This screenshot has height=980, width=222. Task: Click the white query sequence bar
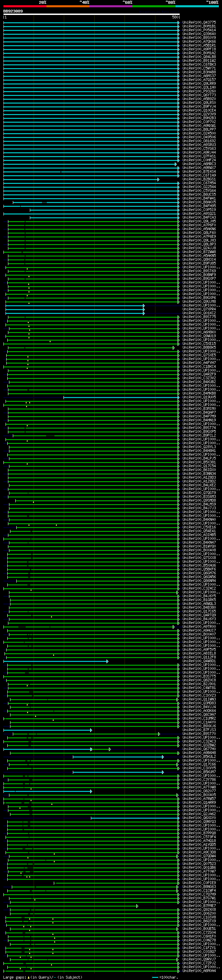92,14
